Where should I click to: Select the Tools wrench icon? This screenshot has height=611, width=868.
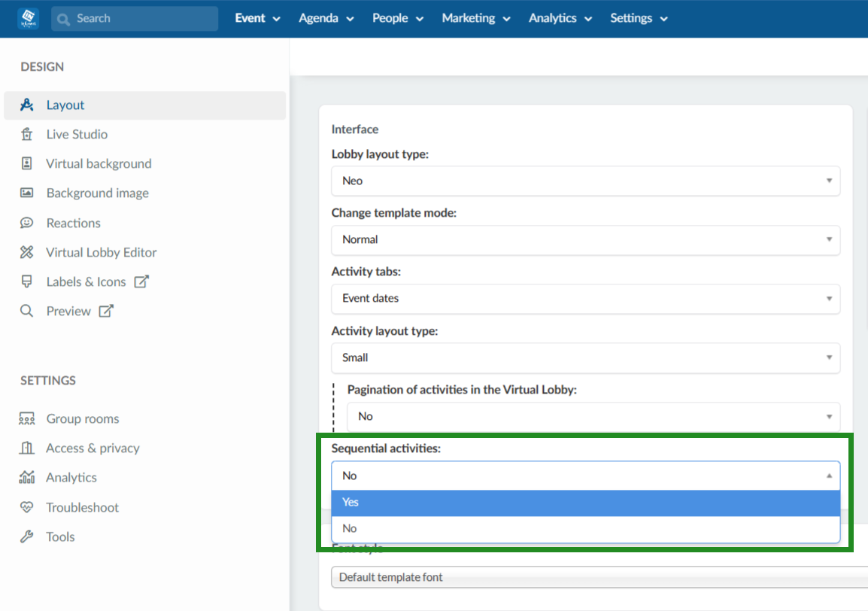click(x=28, y=537)
